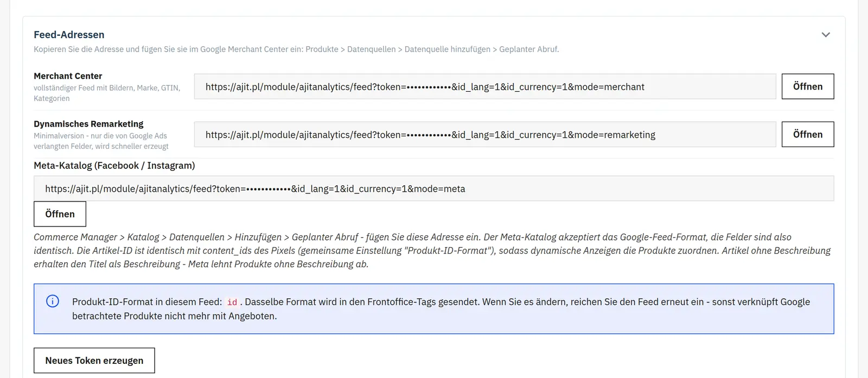This screenshot has width=868, height=378.
Task: Click the Dynamisches Remarketing label
Action: click(88, 124)
